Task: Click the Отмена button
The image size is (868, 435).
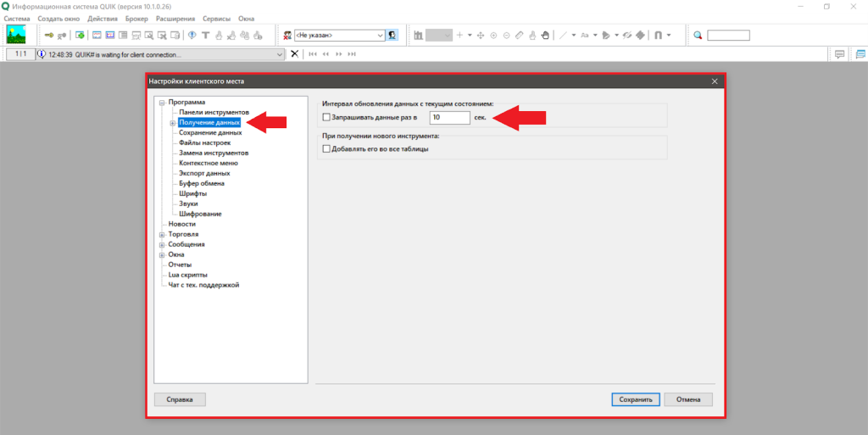Action: pos(688,399)
